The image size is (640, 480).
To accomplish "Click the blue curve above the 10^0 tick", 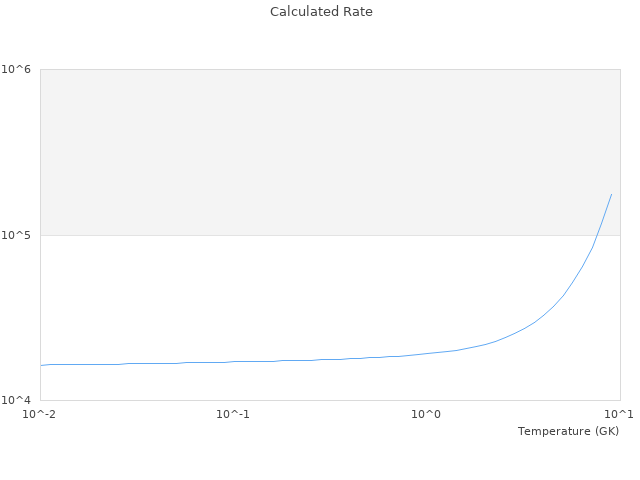I will 427,353.
